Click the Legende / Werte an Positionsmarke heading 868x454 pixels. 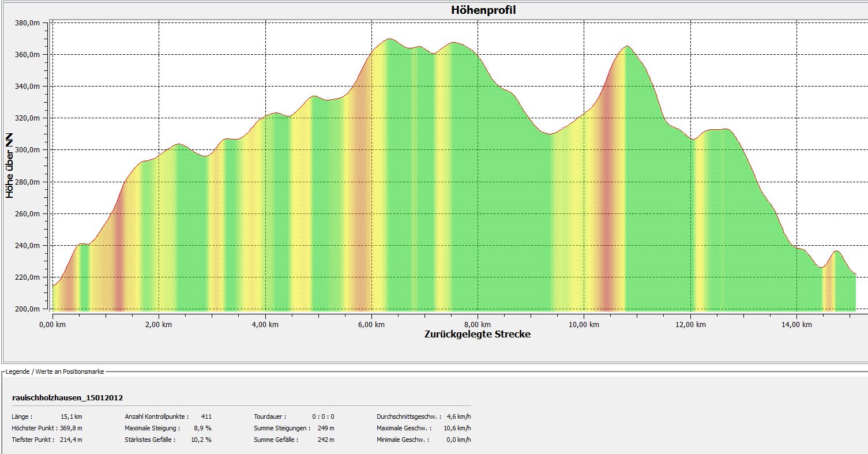(54, 372)
